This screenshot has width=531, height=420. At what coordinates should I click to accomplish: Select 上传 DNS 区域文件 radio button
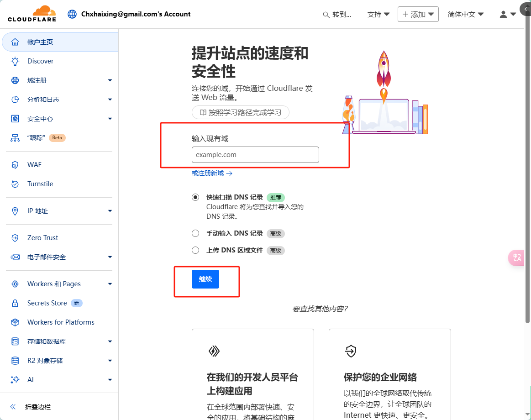[x=195, y=250]
